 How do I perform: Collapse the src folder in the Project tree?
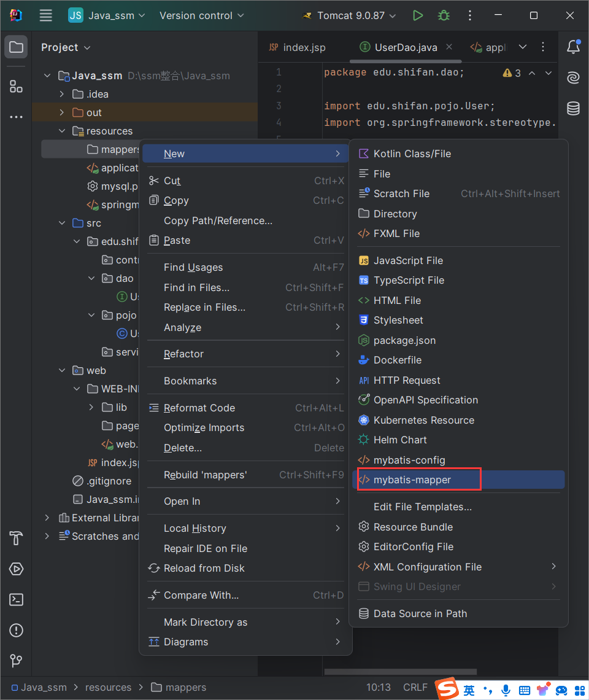[x=61, y=223]
